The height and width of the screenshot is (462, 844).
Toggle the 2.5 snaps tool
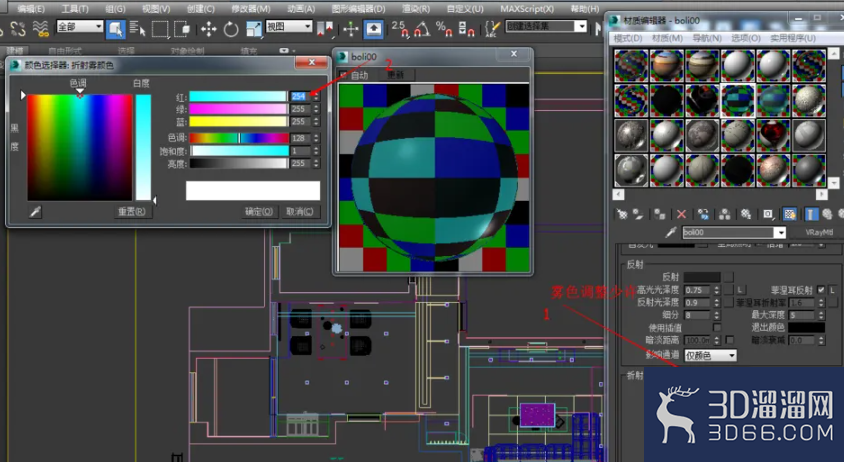[399, 29]
